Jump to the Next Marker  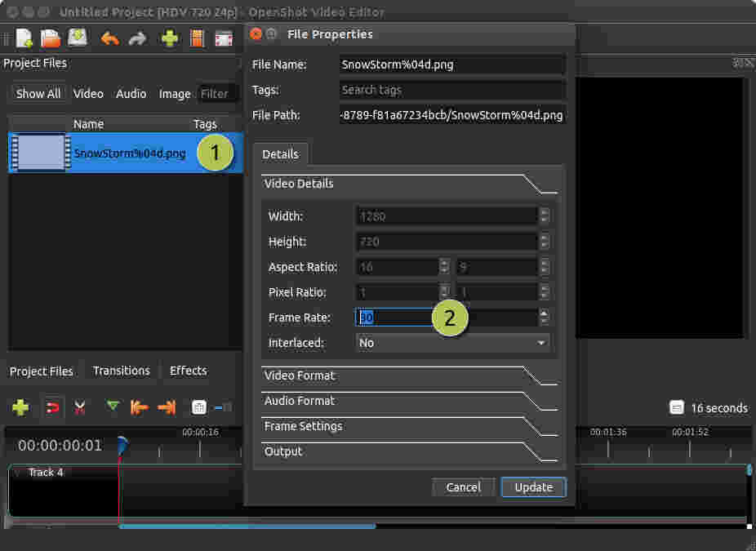click(x=167, y=407)
